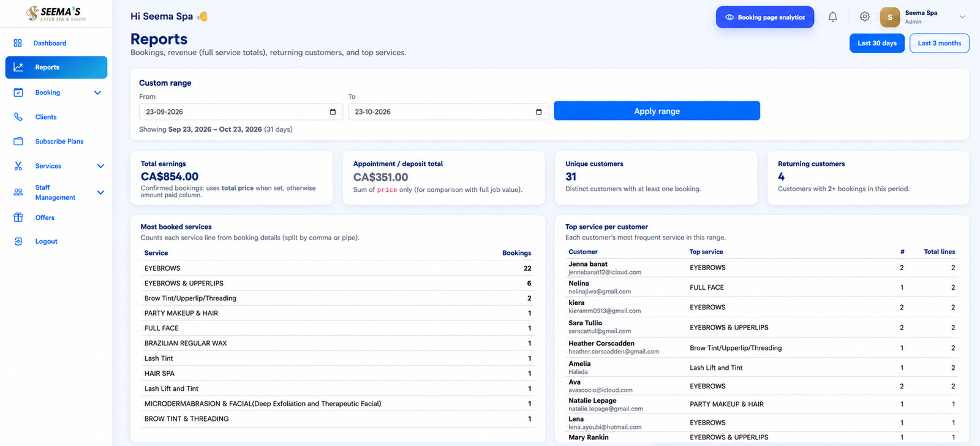The width and height of the screenshot is (980, 446).
Task: Click email kieramm0913@gmail.com
Action: (605, 311)
